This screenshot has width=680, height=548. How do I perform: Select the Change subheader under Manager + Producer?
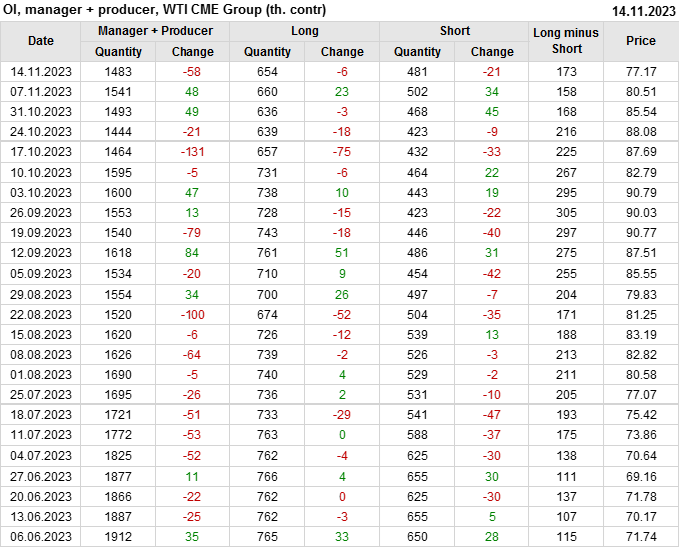tap(193, 51)
